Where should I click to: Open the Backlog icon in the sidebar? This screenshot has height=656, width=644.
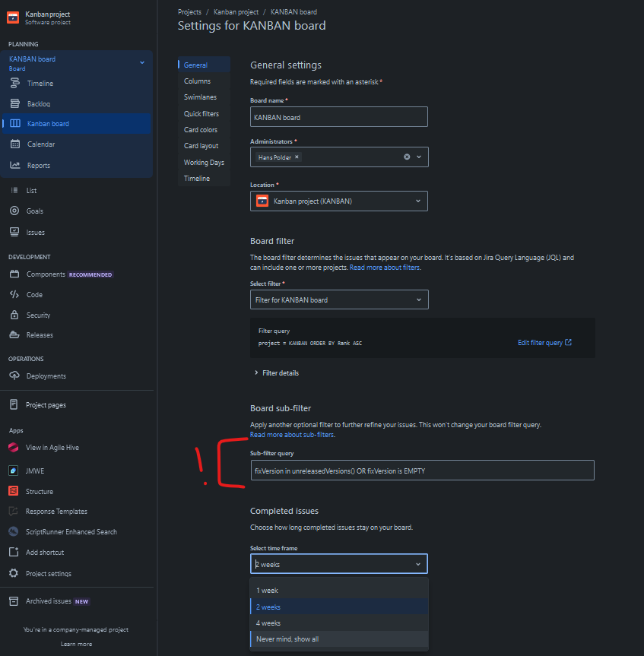tap(14, 103)
